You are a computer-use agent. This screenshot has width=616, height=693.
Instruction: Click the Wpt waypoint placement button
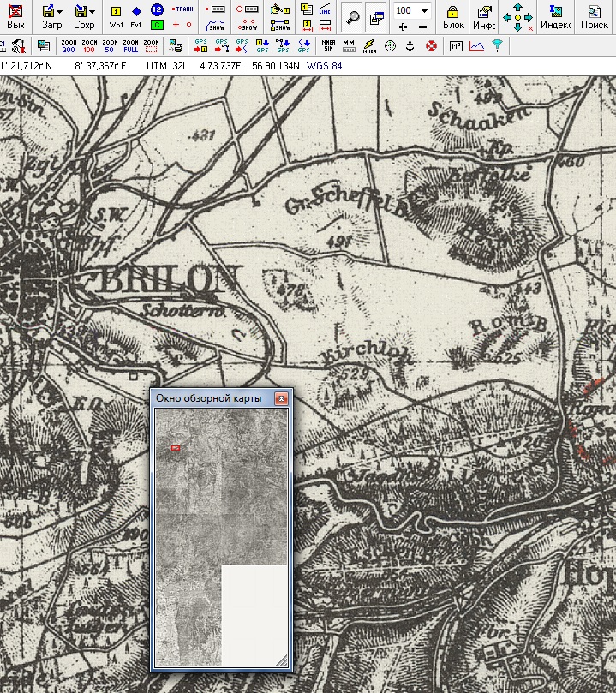click(x=116, y=15)
